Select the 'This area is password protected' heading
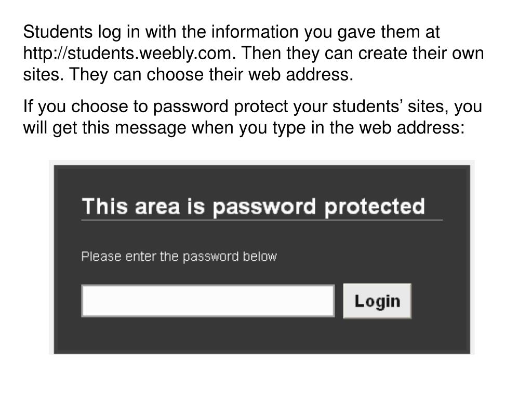The width and height of the screenshot is (532, 399). [253, 206]
